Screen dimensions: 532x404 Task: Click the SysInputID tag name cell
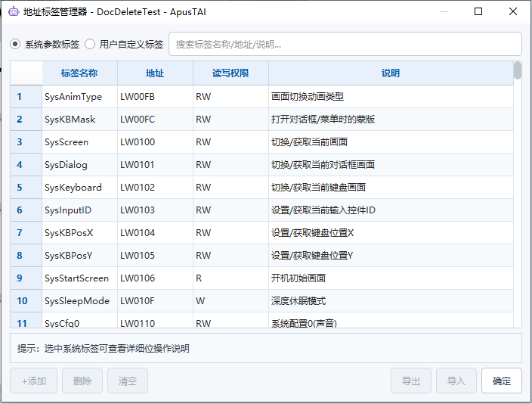coord(80,210)
